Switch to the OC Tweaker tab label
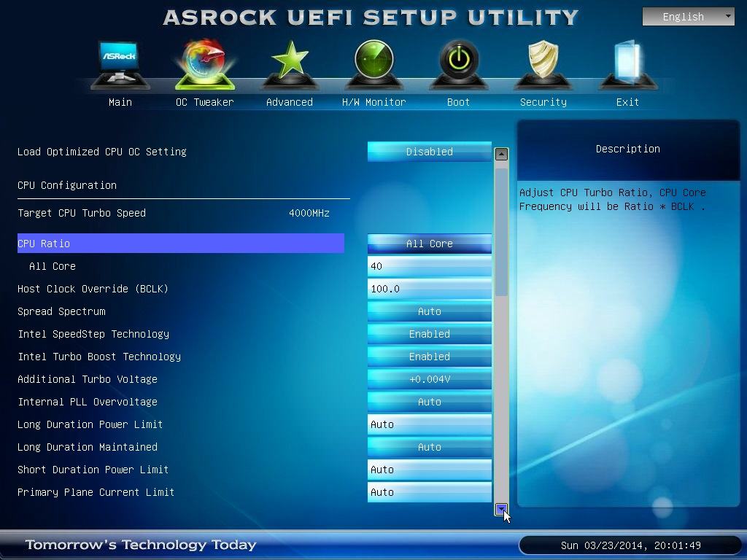This screenshot has width=747, height=560. click(x=205, y=102)
